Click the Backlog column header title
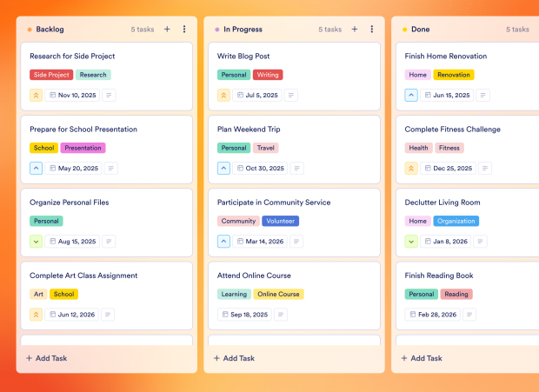This screenshot has height=392, width=539. pos(50,30)
